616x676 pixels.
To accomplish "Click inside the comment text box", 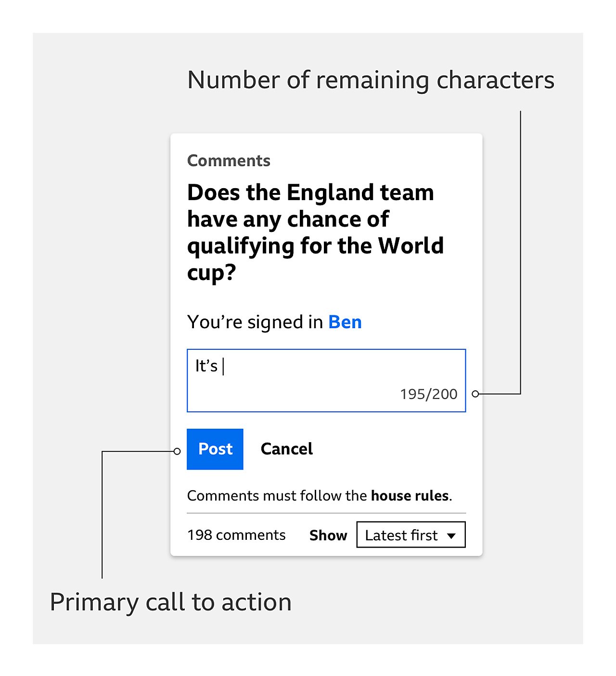I will click(x=326, y=380).
